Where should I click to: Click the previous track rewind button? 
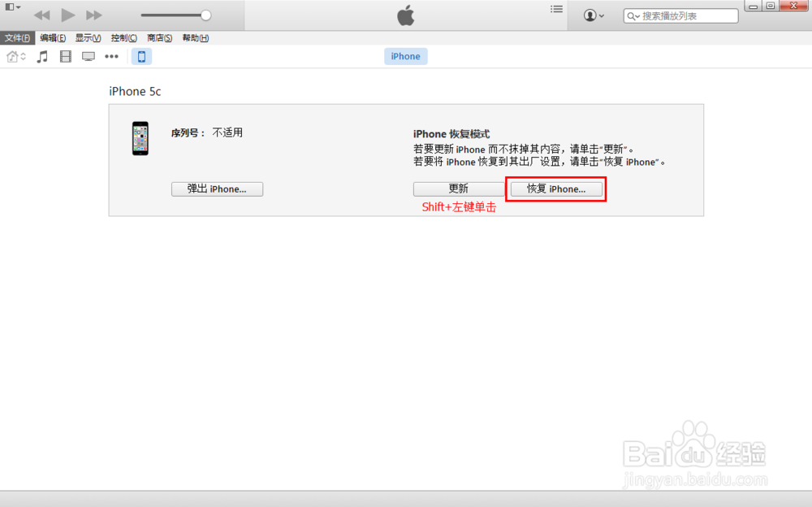[42, 15]
